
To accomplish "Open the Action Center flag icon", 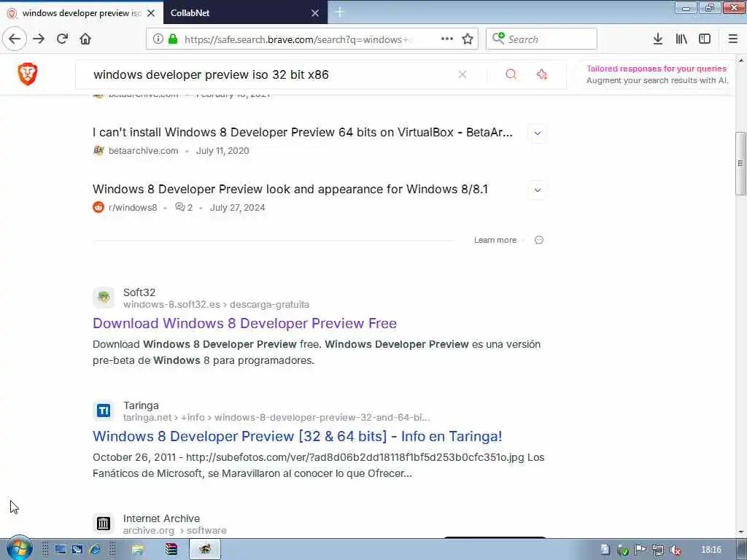I will tap(640, 550).
